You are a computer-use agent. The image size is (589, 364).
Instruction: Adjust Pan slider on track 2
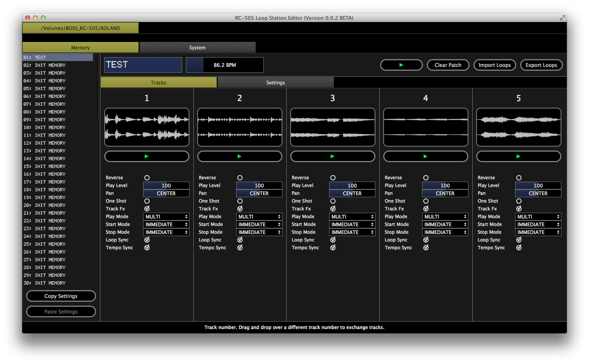259,193
